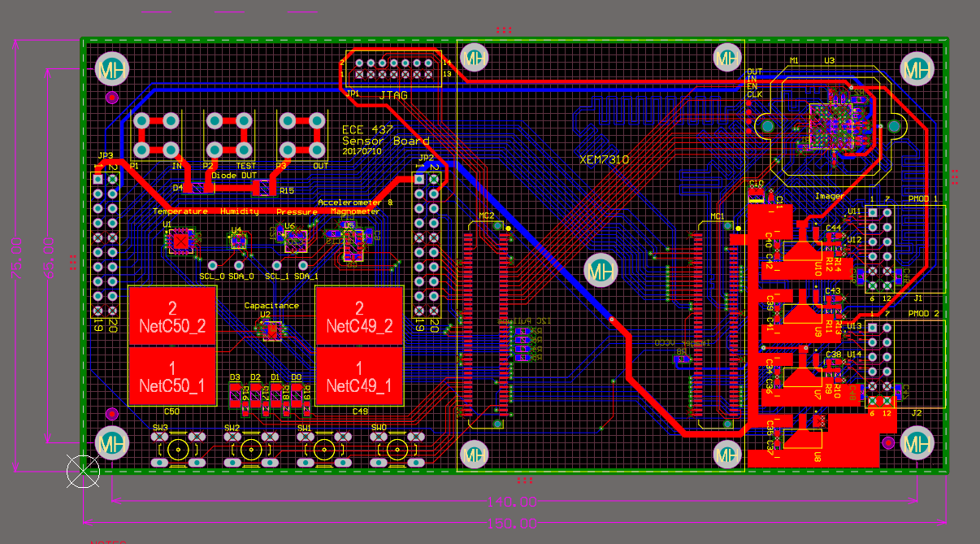Click the NetC49_2 capacitor pad
The height and width of the screenshot is (544, 980).
click(x=359, y=316)
